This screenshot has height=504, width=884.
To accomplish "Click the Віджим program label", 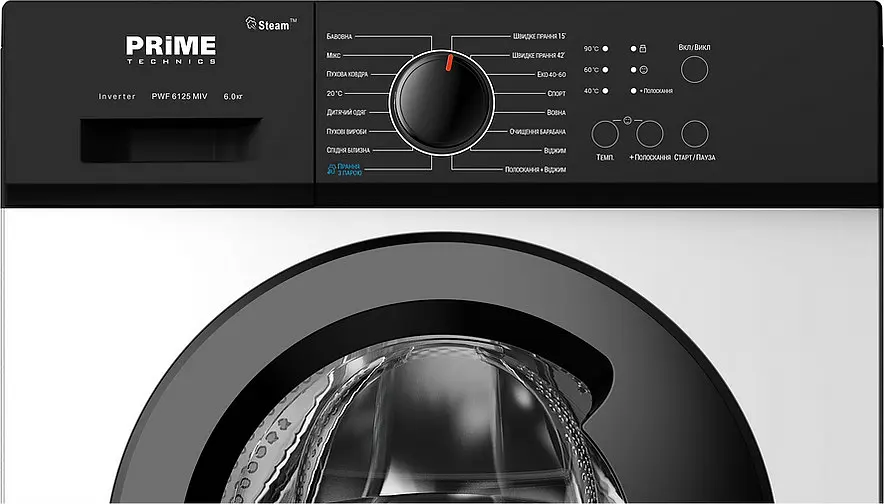I will tap(555, 151).
